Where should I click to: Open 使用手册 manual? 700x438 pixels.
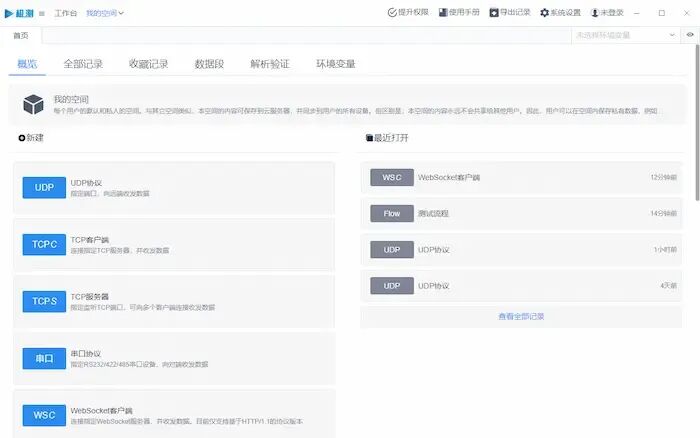459,13
